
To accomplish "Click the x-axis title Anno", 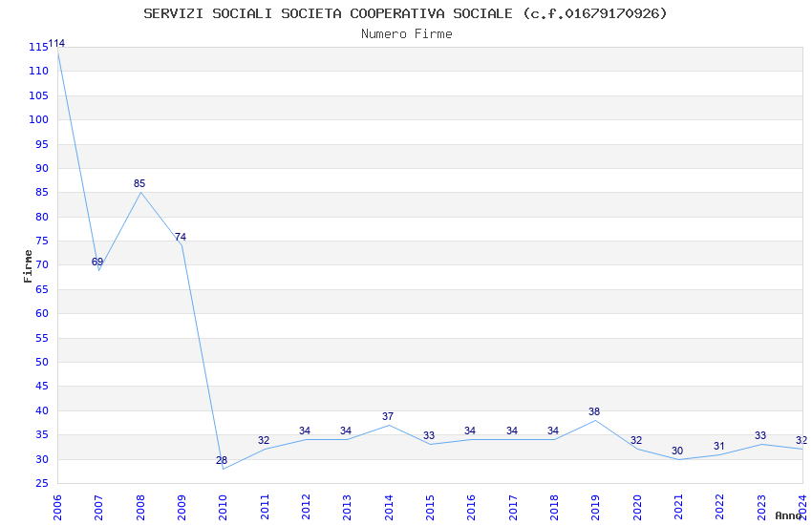I will (x=788, y=515).
